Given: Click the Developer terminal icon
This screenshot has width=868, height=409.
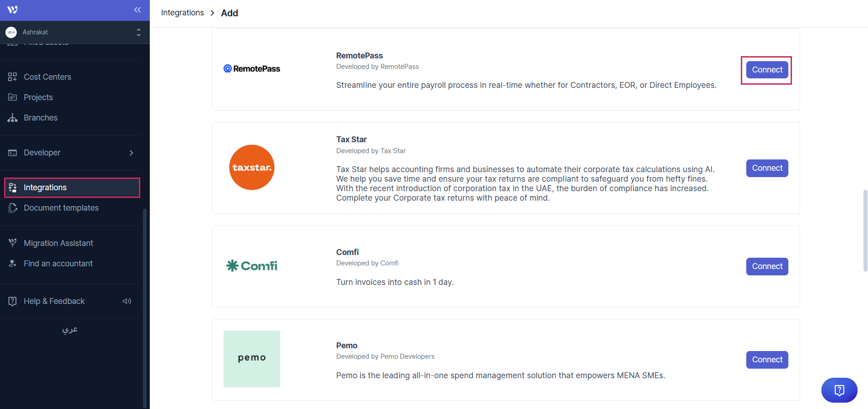Looking at the screenshot, I should 13,153.
